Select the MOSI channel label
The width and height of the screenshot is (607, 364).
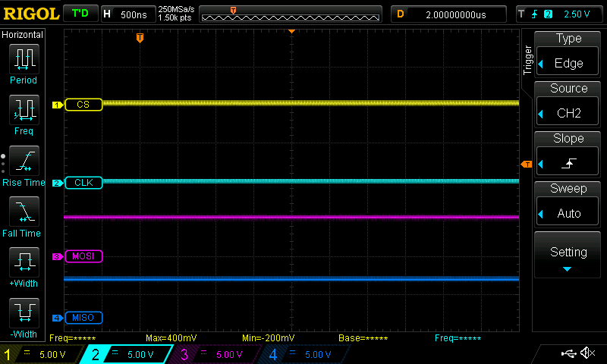coord(83,256)
